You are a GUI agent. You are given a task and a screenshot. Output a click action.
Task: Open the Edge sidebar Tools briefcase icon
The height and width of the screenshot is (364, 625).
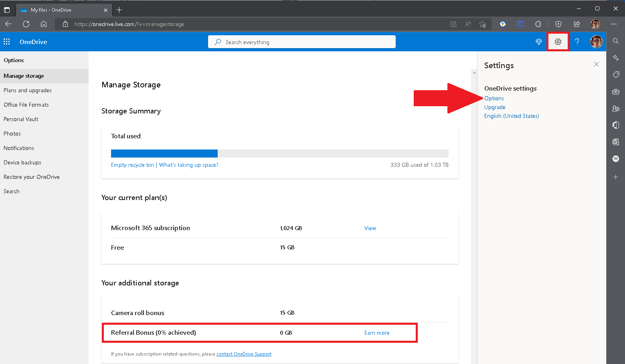pos(616,91)
